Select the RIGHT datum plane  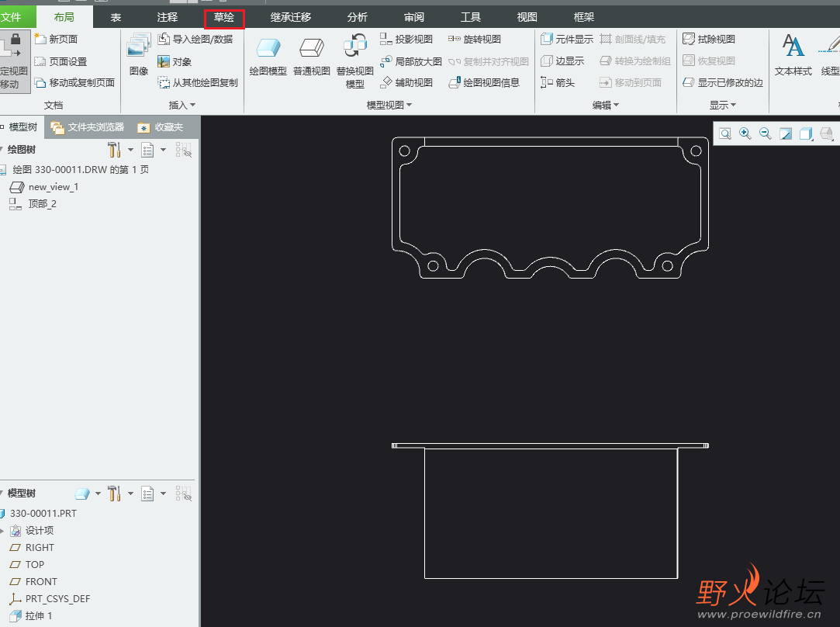pyautogui.click(x=32, y=548)
